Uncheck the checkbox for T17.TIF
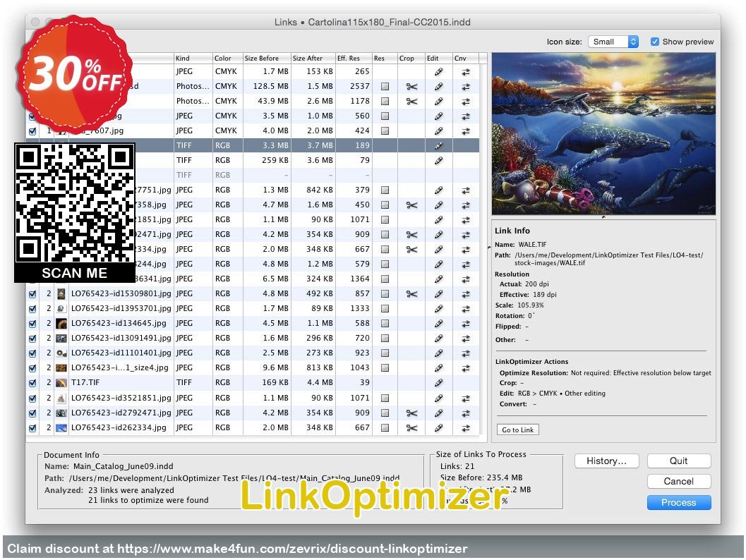 32,383
